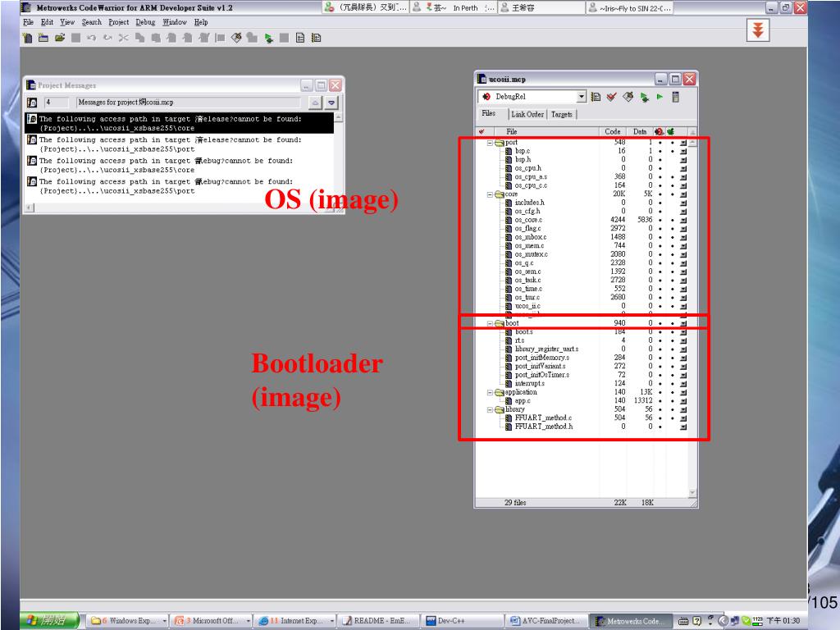Viewport: 840px width, 630px height.
Task: Toggle debug dot for os_mutex.c
Action: (x=660, y=254)
